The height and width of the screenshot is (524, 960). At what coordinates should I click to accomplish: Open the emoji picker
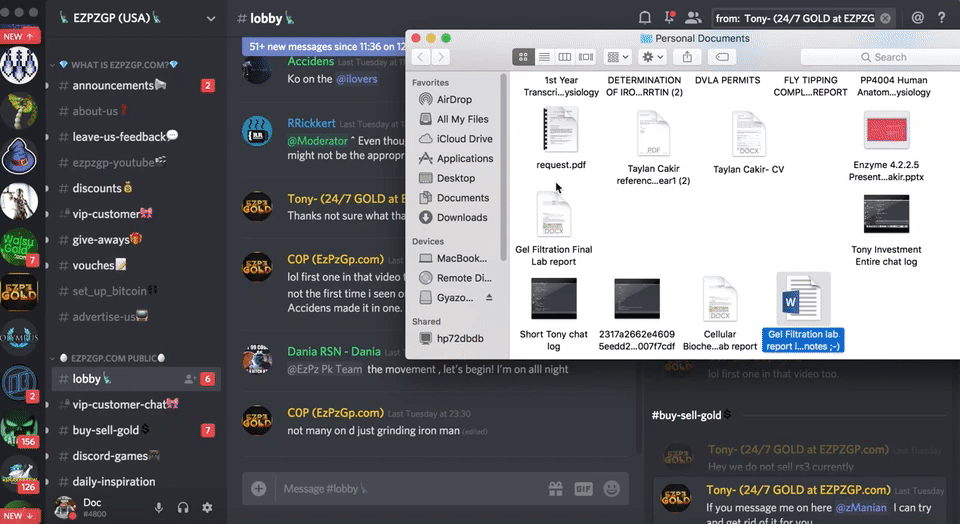point(612,488)
